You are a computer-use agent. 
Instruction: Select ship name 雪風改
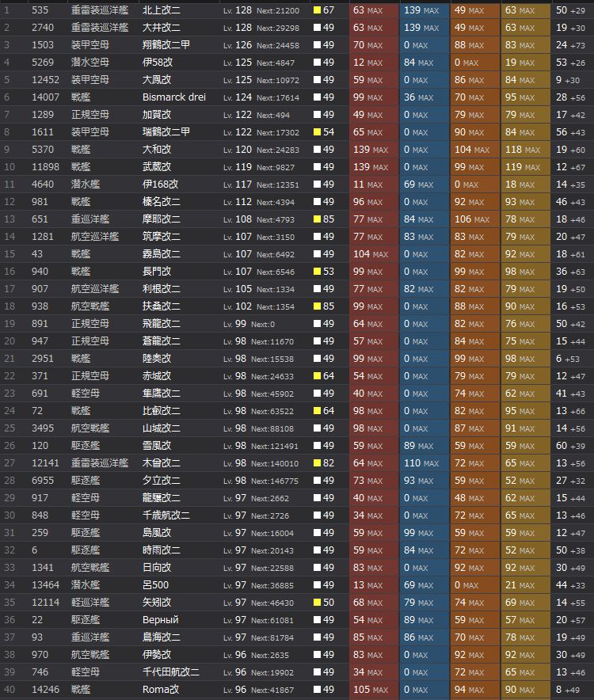[x=157, y=446]
